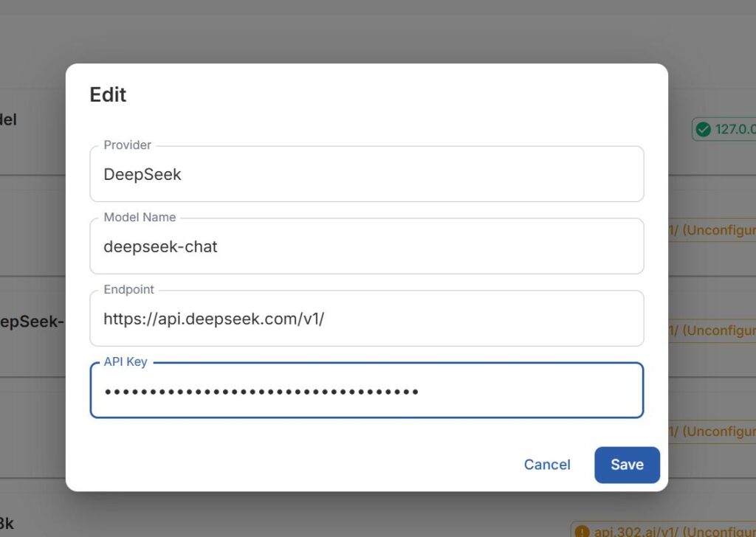The width and height of the screenshot is (756, 537).
Task: Click the green 127.0.0 status badge text
Action: click(735, 129)
